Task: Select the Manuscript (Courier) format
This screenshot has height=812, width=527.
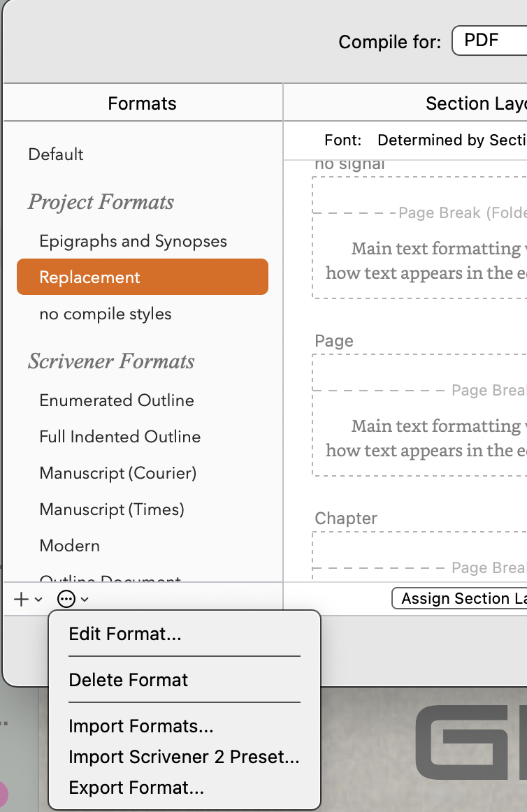Action: point(117,472)
